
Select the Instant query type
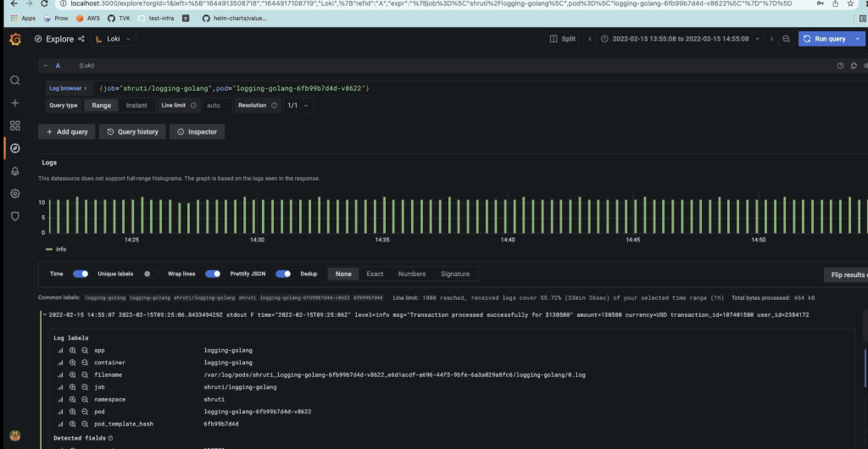coord(136,105)
